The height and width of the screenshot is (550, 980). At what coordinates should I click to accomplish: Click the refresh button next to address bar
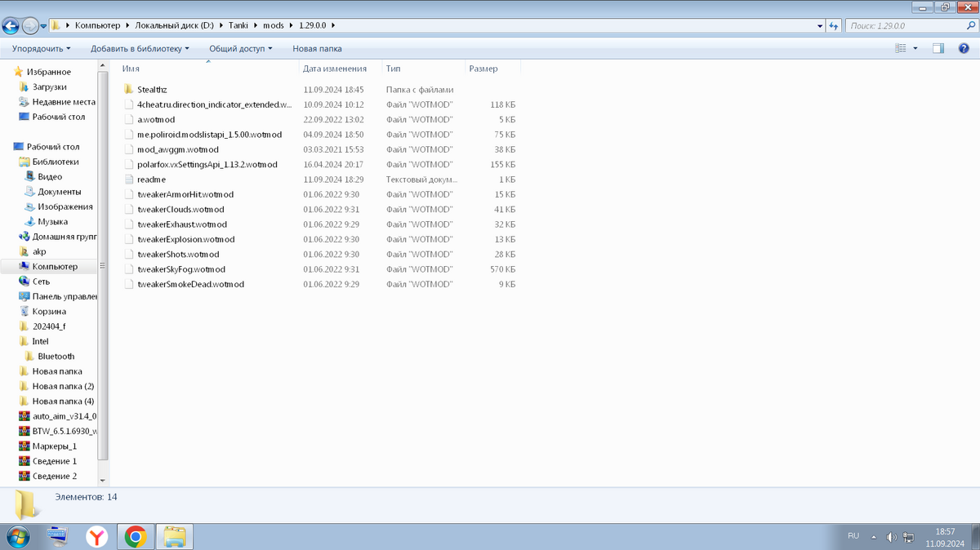coord(834,25)
